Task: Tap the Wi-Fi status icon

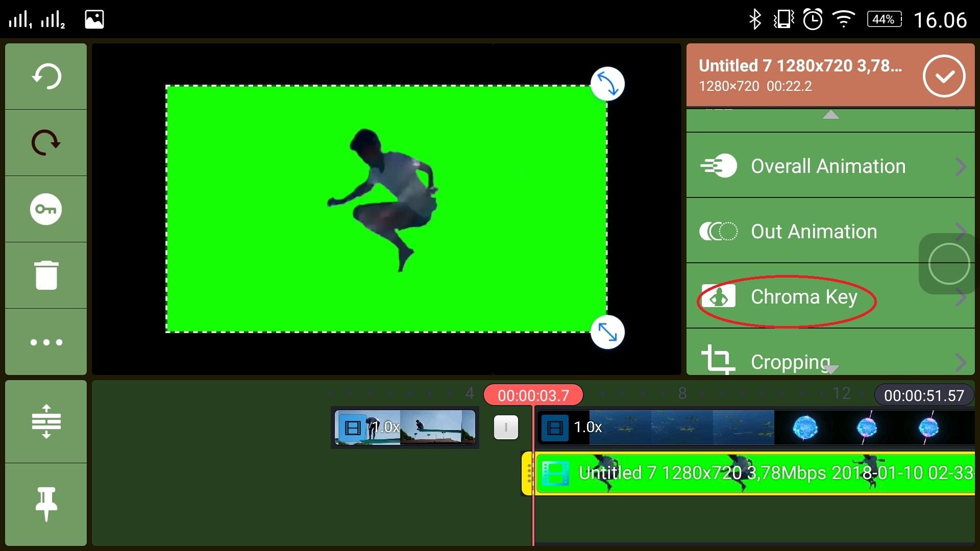Action: point(844,19)
